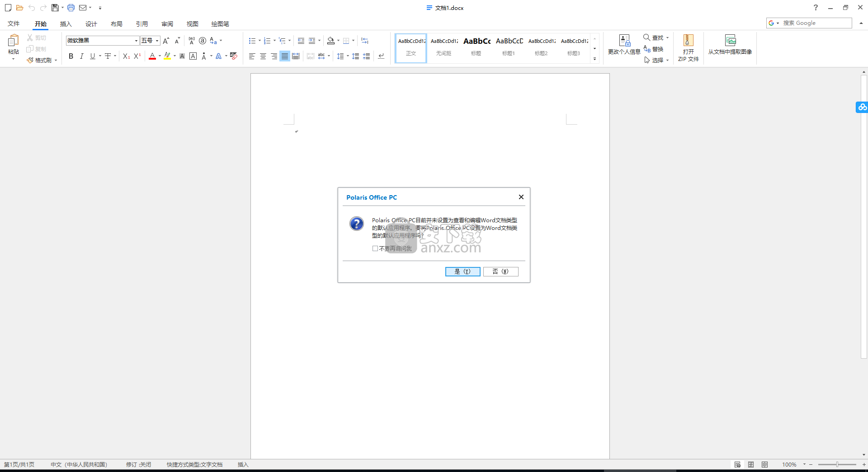Click the Format Painter (格式刷) icon
Image resolution: width=868 pixels, height=472 pixels.
tap(30, 60)
